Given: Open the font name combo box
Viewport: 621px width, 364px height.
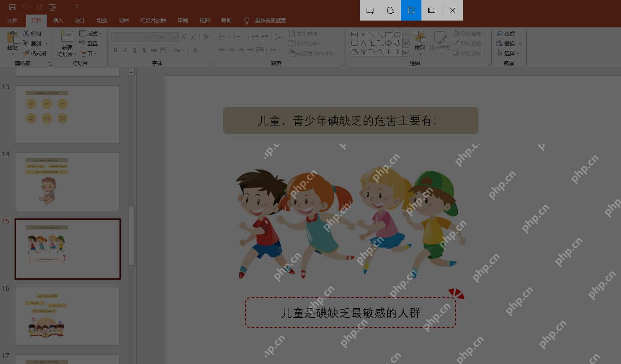Looking at the screenshot, I should 132,37.
